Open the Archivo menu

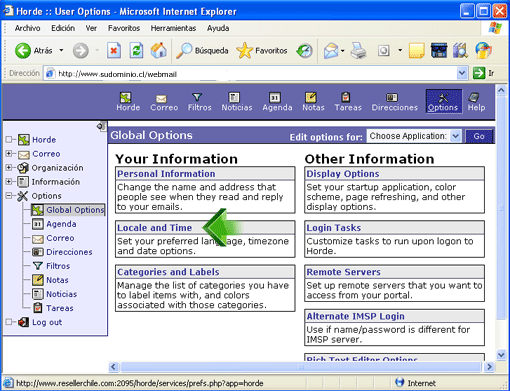point(27,28)
